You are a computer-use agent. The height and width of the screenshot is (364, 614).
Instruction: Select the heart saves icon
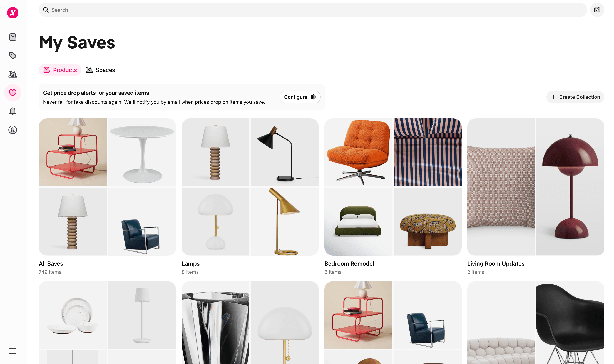click(x=13, y=93)
